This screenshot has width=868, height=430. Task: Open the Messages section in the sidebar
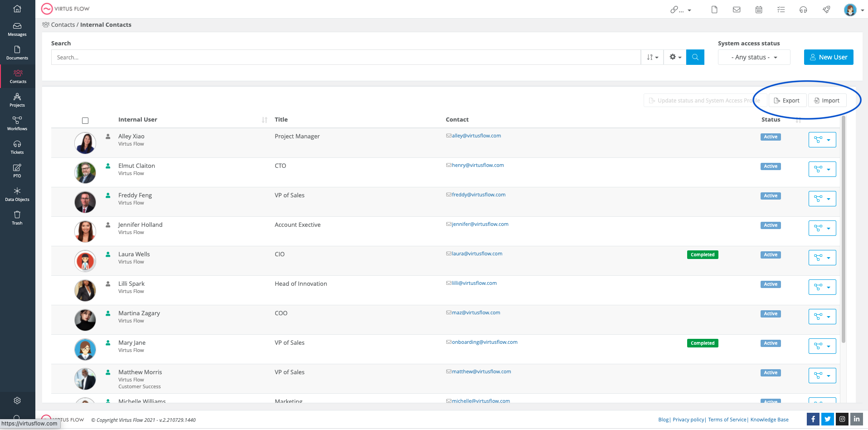pos(17,29)
